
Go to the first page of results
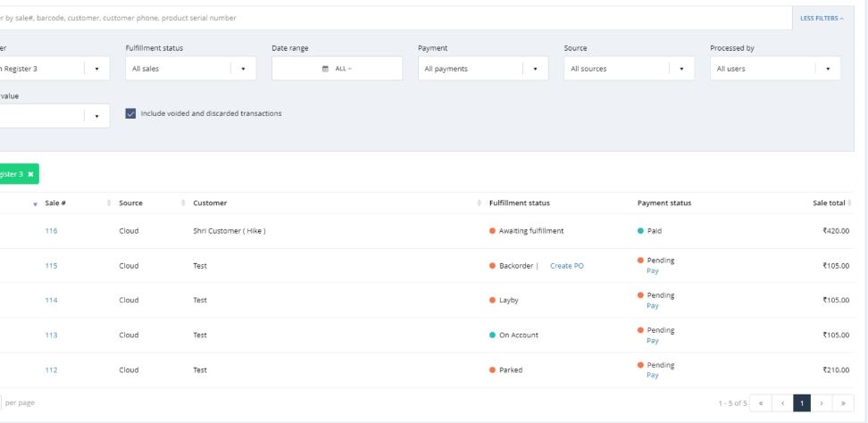pyautogui.click(x=762, y=403)
